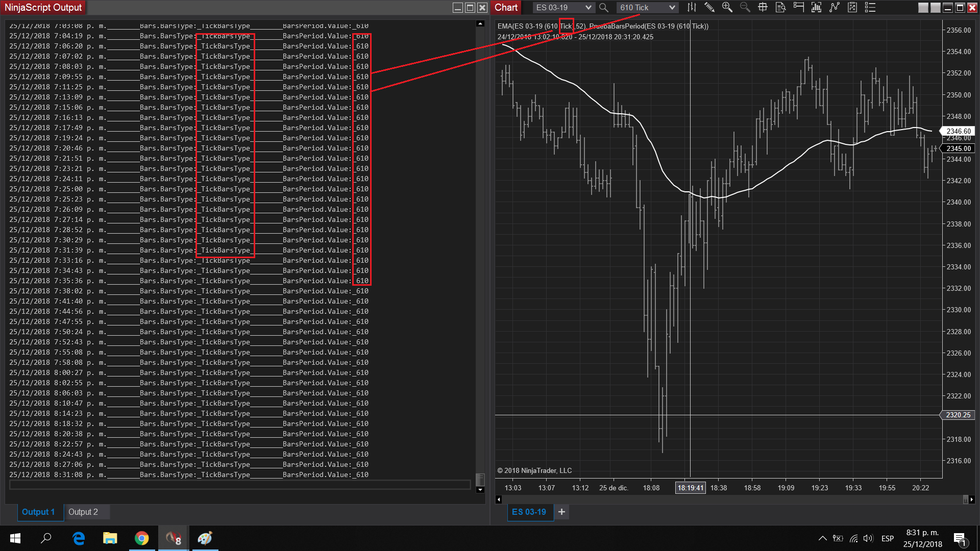Screen dimensions: 980x551
Task: Expand the 610 Tick interval dropdown
Action: [672, 8]
